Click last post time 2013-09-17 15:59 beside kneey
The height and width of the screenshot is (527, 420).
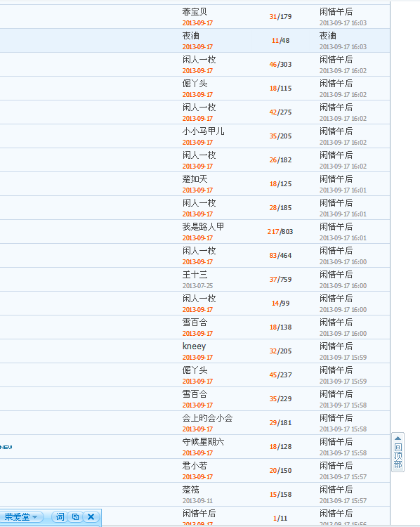tap(343, 357)
